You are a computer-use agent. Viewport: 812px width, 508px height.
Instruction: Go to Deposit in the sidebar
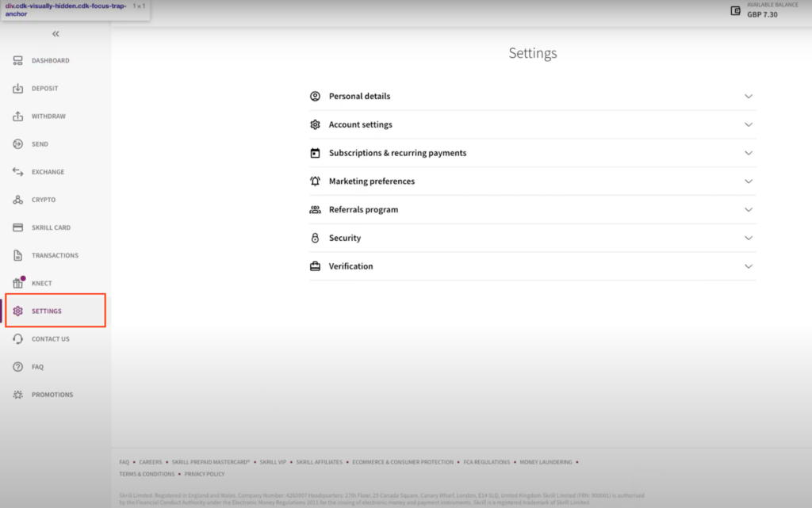(x=44, y=89)
